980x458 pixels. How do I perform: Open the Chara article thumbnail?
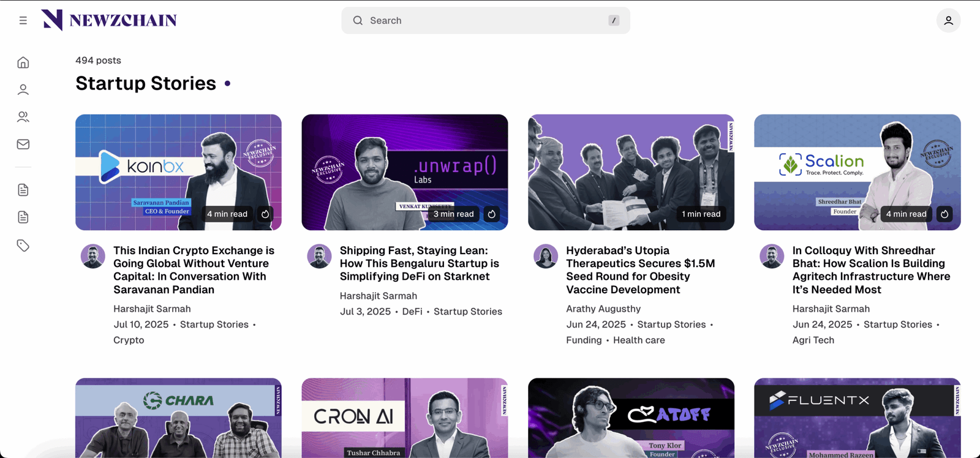[178, 418]
